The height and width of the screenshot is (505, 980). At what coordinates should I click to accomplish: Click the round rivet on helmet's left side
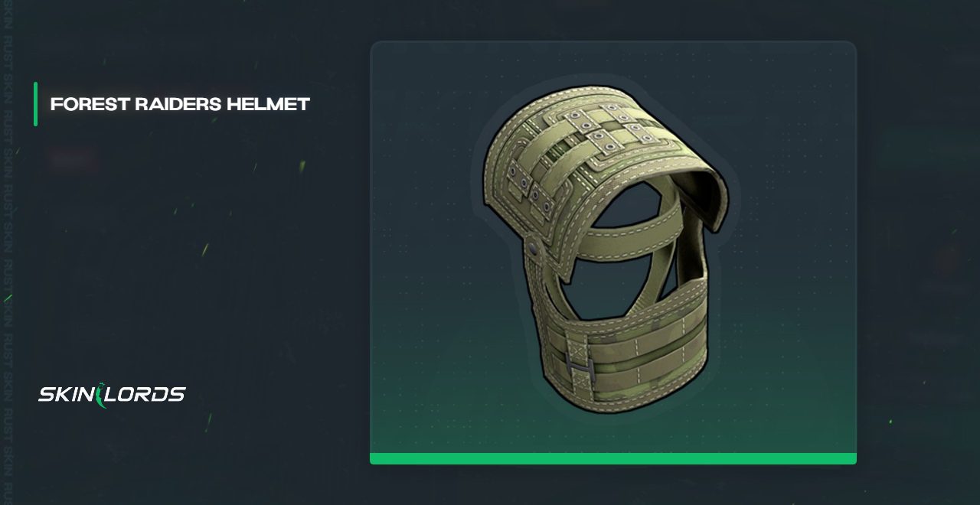533,247
